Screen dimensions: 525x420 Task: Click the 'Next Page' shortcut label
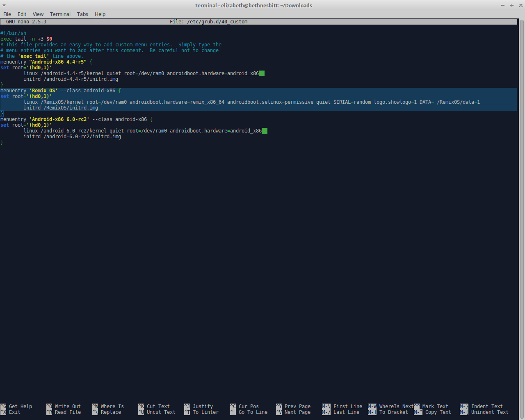pos(297,412)
